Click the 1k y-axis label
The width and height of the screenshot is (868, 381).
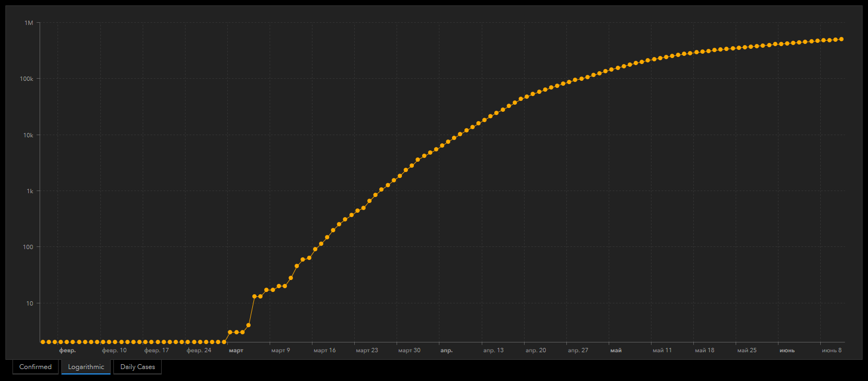tap(30, 191)
